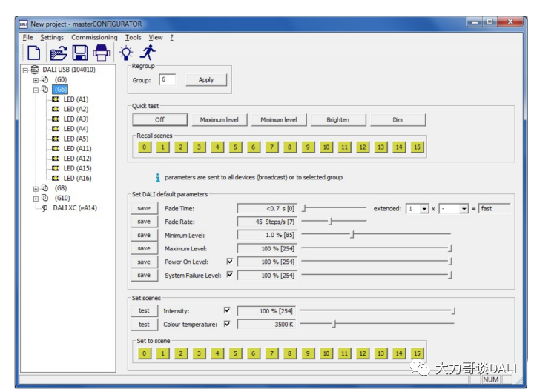
Task: Open the Commissioning menu
Action: pyautogui.click(x=94, y=37)
